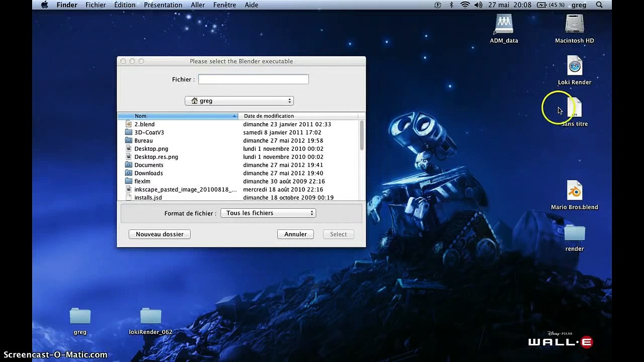Click the lokiRender_062 folder icon
The image size is (644, 362).
point(150,316)
